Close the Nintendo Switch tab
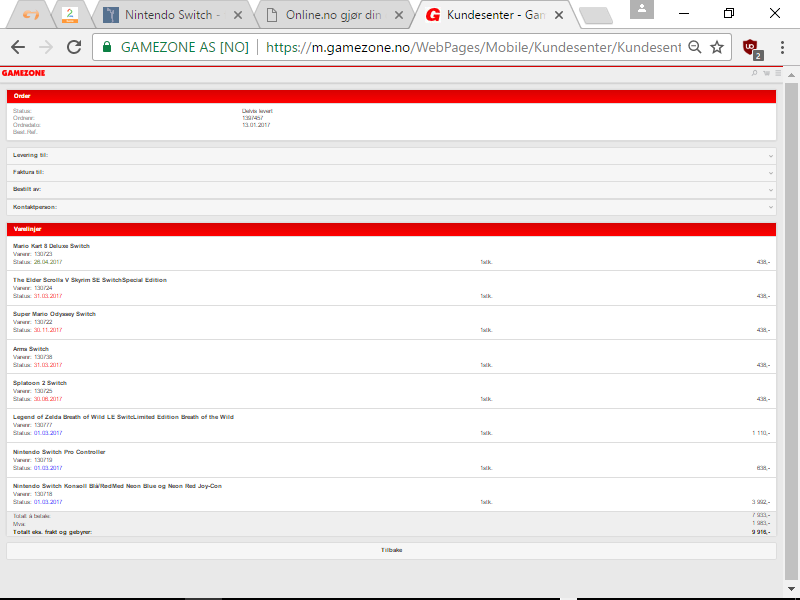The image size is (800, 600). (x=238, y=15)
